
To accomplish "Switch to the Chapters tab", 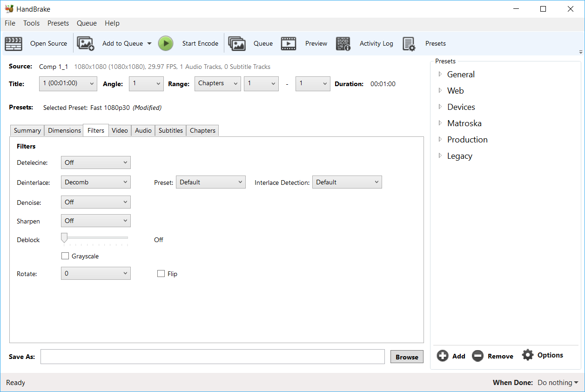I will (x=202, y=131).
